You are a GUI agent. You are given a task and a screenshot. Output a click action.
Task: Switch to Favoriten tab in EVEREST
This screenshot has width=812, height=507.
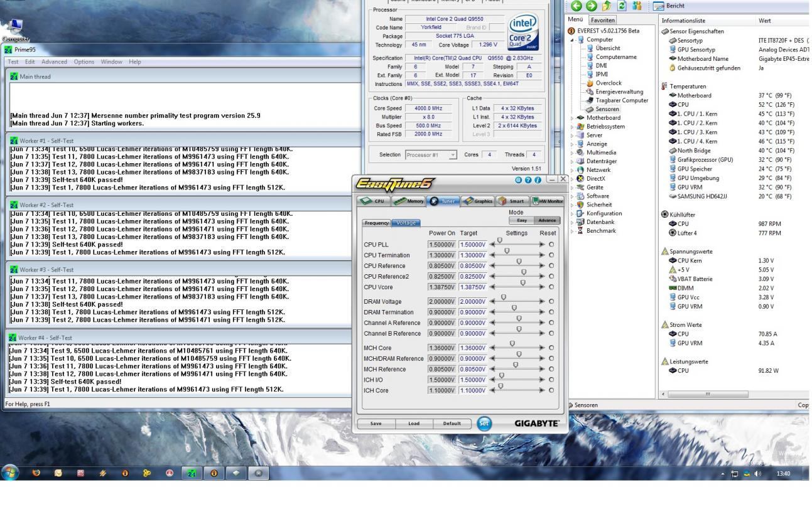[x=604, y=20]
